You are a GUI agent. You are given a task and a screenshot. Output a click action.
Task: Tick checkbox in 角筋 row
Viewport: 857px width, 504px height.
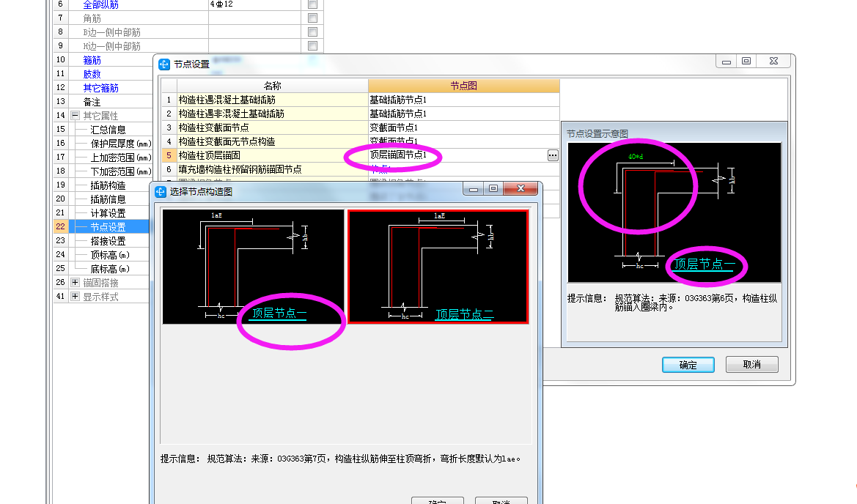coord(312,18)
